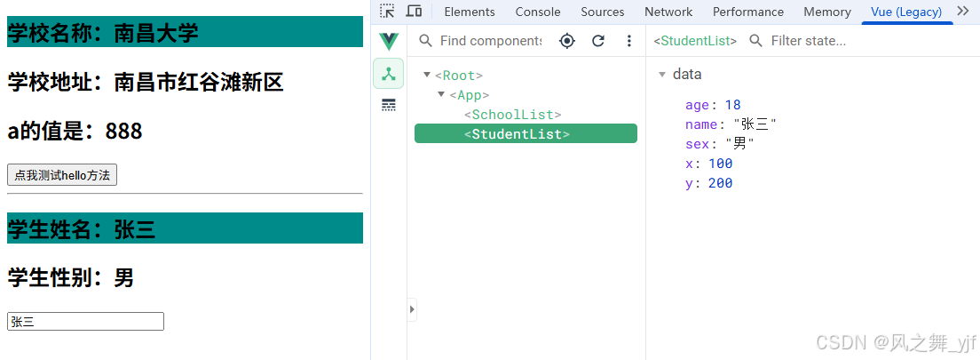Click the x: 100 data entry

tap(708, 164)
